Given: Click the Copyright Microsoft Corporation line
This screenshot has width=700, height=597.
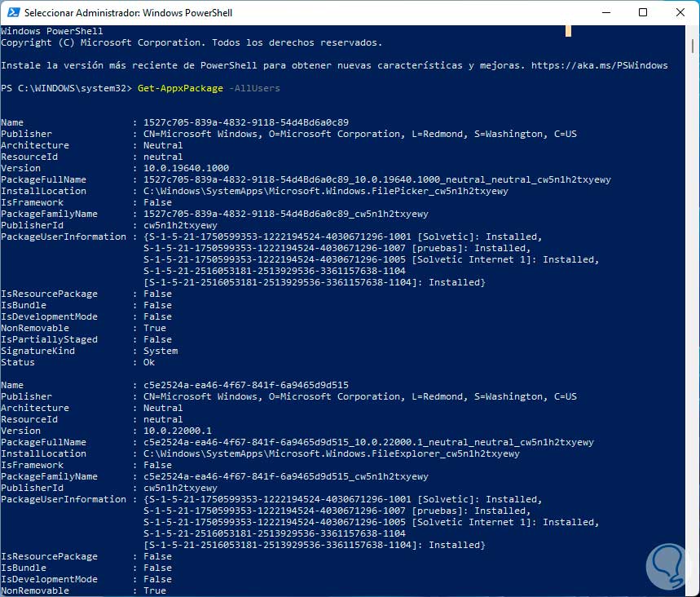Looking at the screenshot, I should (x=192, y=42).
